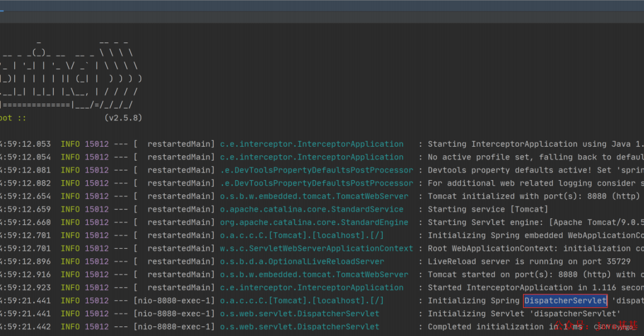Click the highlighted DispatcherServlet text
The height and width of the screenshot is (336, 644).
click(565, 301)
